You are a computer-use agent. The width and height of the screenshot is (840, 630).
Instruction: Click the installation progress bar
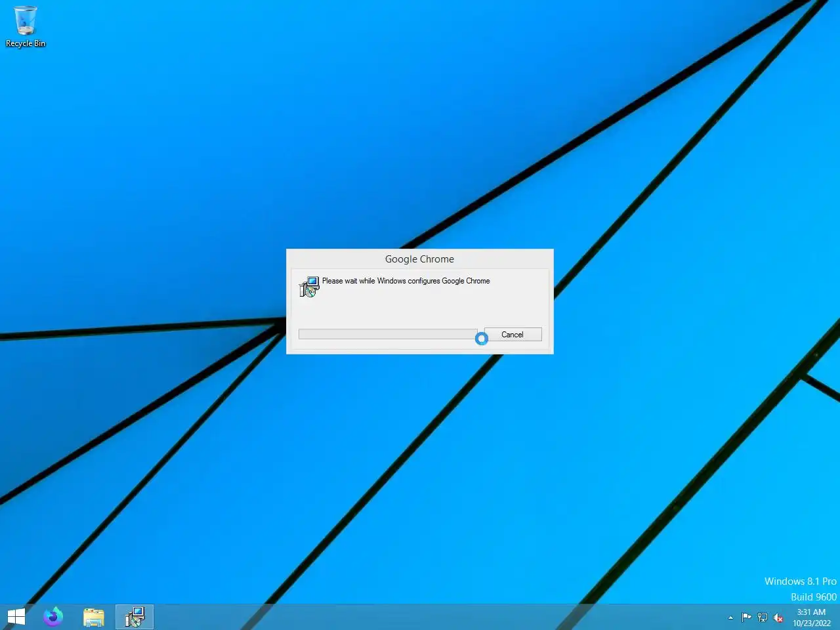point(388,335)
